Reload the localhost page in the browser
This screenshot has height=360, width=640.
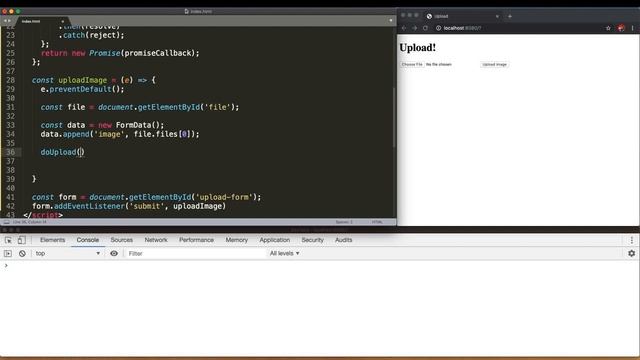pos(425,28)
